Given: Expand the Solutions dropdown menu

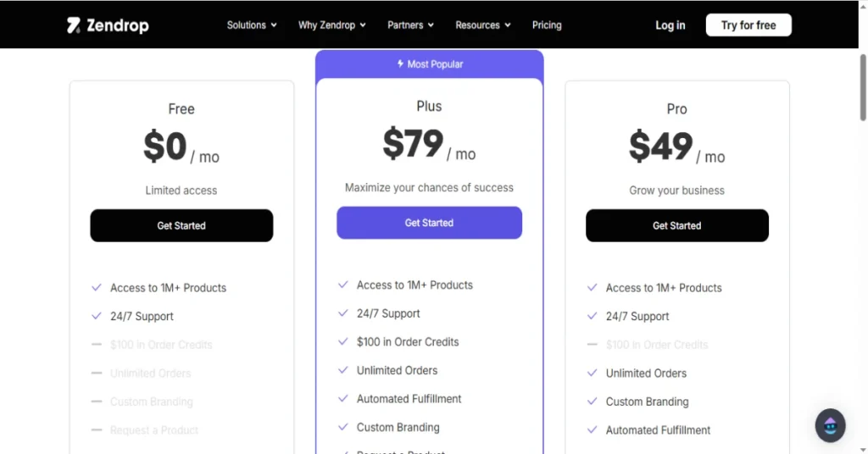Looking at the screenshot, I should [x=252, y=25].
